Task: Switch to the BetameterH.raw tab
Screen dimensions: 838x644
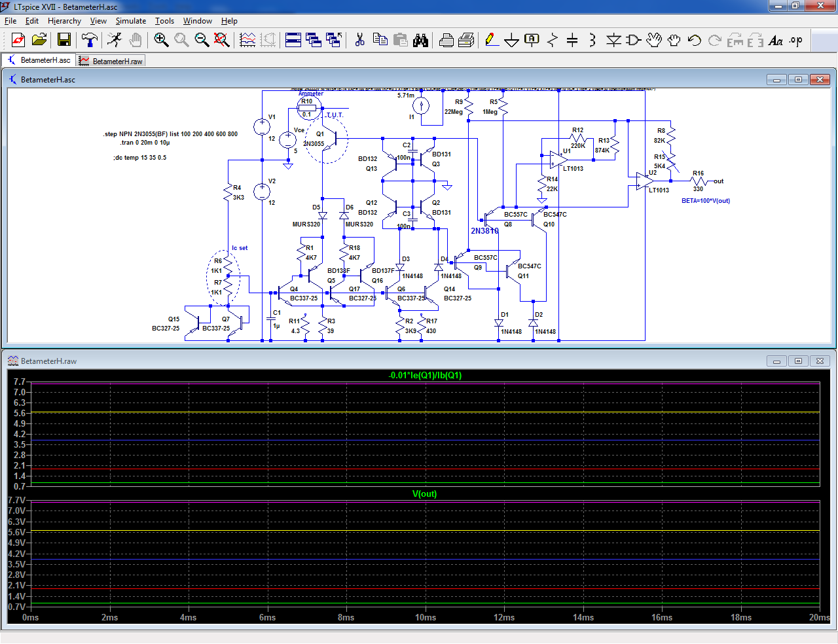Action: [x=111, y=61]
